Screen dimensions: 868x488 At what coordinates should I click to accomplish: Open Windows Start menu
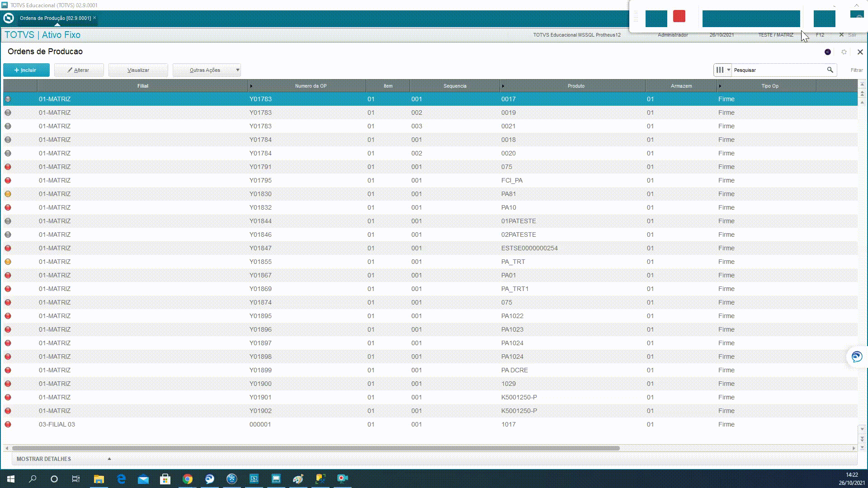(11, 479)
